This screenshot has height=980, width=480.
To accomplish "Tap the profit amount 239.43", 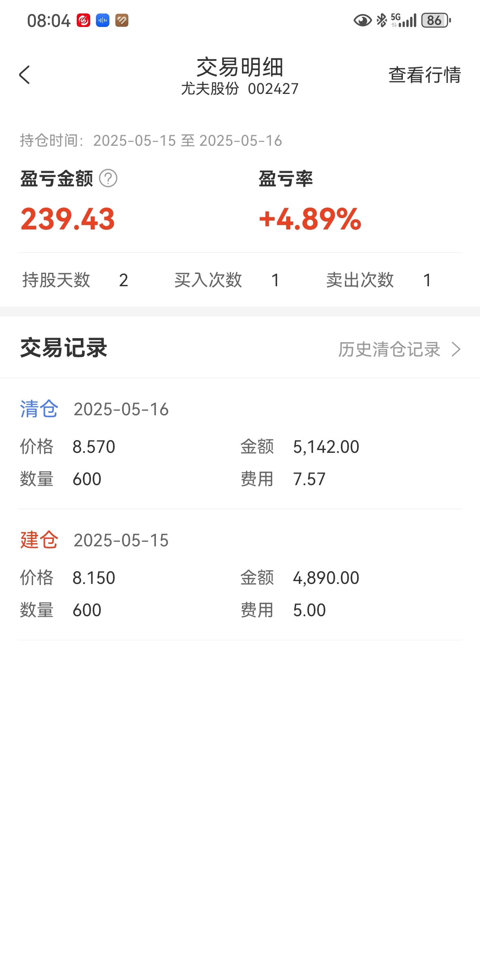I will [x=68, y=219].
